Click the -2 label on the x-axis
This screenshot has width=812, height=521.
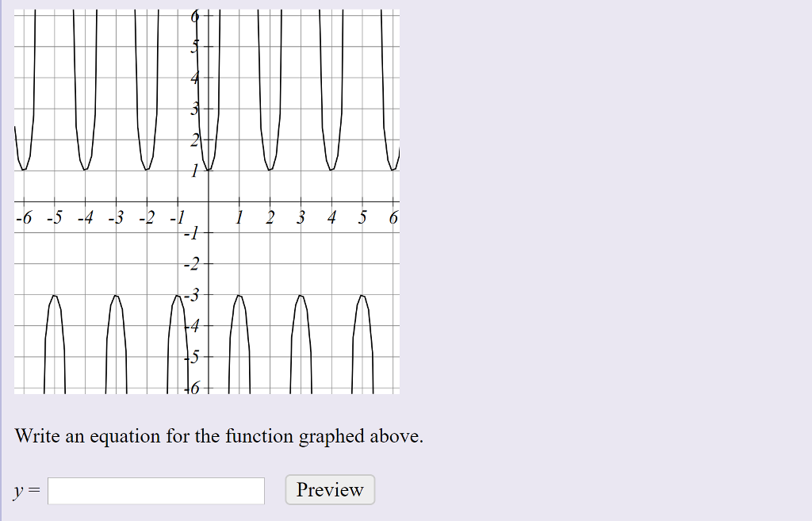tap(148, 216)
